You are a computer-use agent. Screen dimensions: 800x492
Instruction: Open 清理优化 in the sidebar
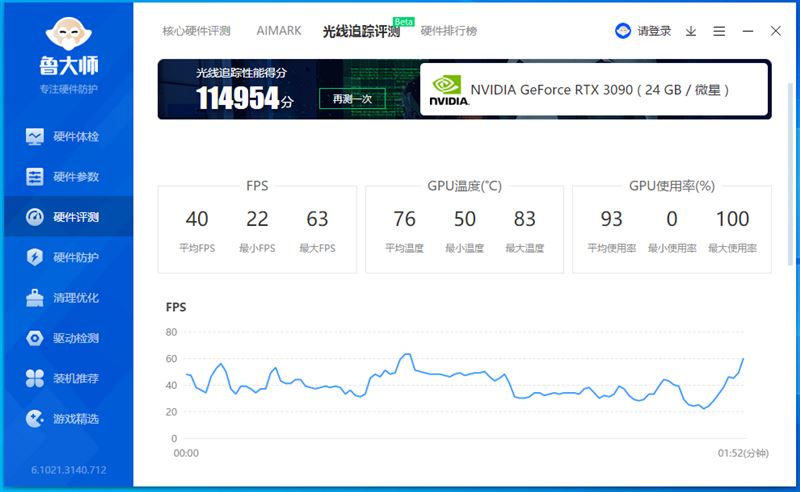click(68, 298)
